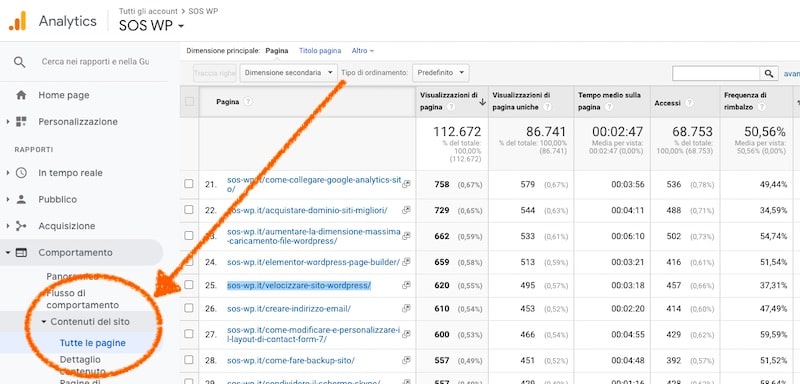
Task: Open sos-wp.it/creare-indirizzo-email/ page link
Action: coord(289,309)
